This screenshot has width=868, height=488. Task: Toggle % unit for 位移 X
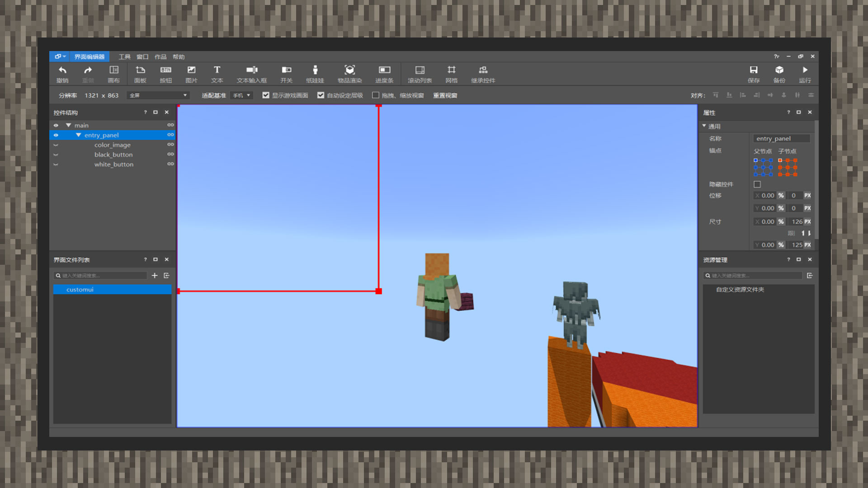(x=781, y=196)
